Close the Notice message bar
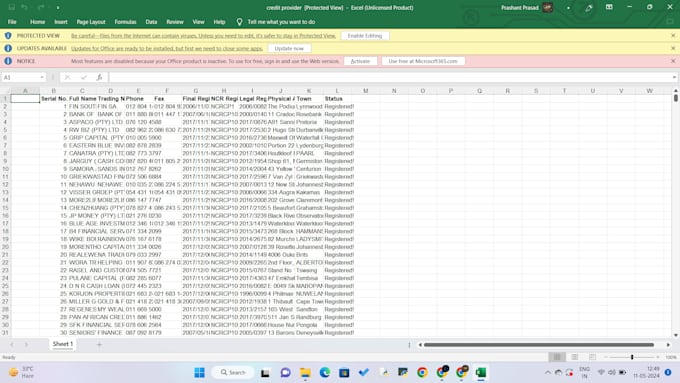Screen dimensions: 680x383 pos(673,61)
